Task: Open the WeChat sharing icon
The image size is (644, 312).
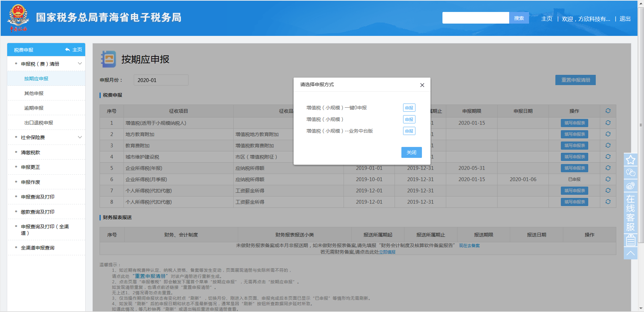Action: tap(630, 173)
